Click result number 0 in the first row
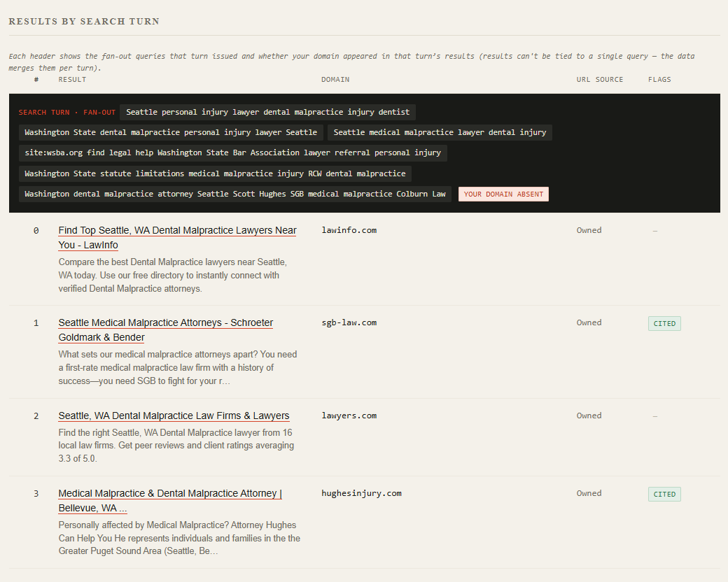728x582 pixels. 36,231
